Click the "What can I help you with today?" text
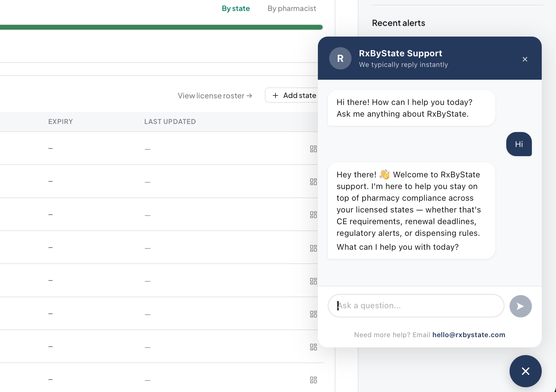Screen dimensions: 556x392 tap(398, 247)
